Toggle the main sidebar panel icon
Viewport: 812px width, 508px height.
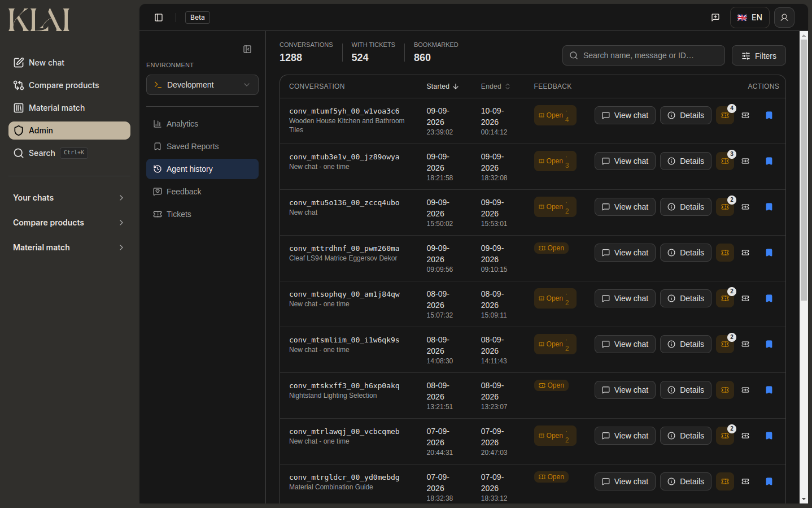tap(159, 18)
